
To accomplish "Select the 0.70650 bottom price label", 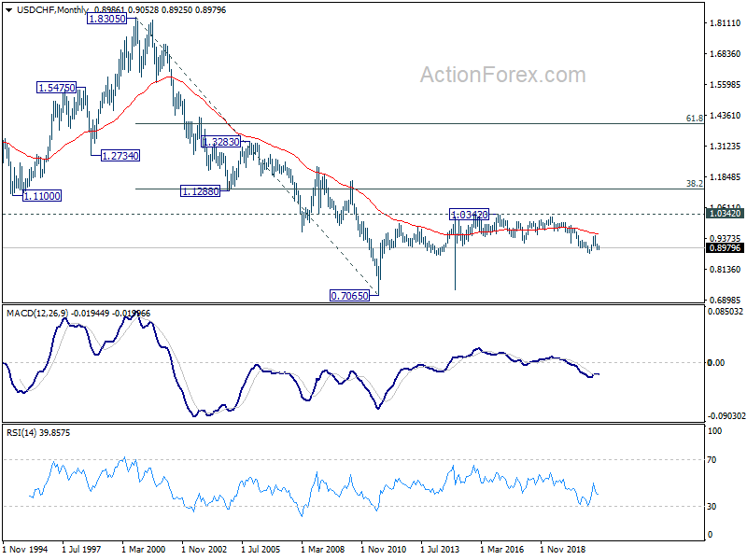I will coord(351,295).
